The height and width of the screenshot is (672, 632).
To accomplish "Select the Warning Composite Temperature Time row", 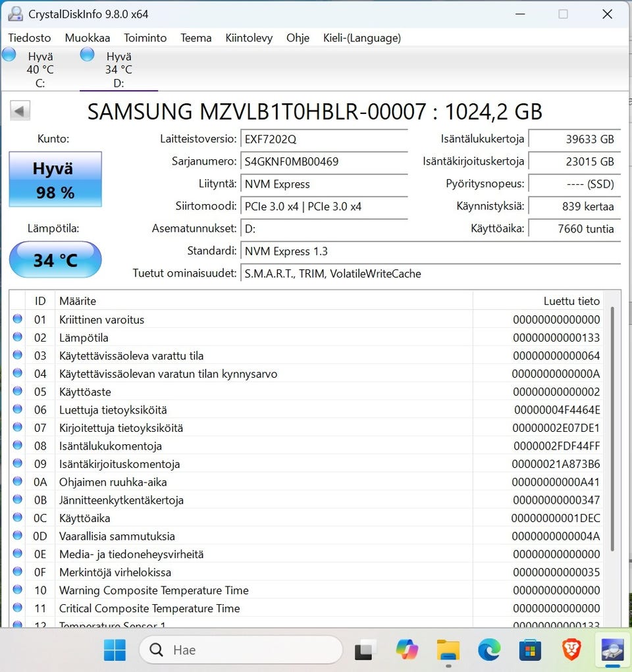I will point(306,590).
